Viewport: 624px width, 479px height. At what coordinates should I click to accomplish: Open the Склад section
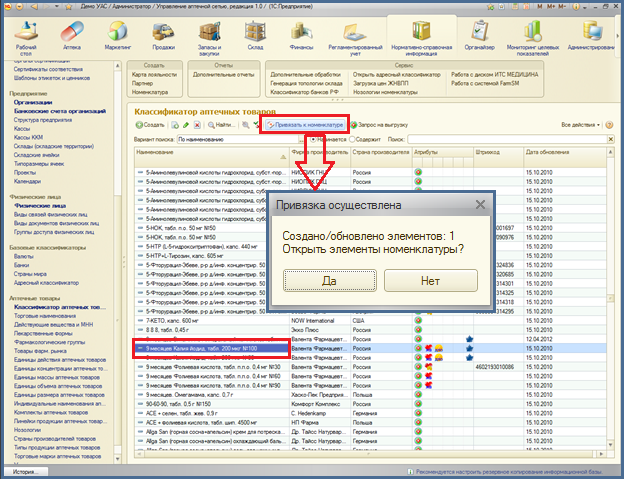(x=255, y=36)
